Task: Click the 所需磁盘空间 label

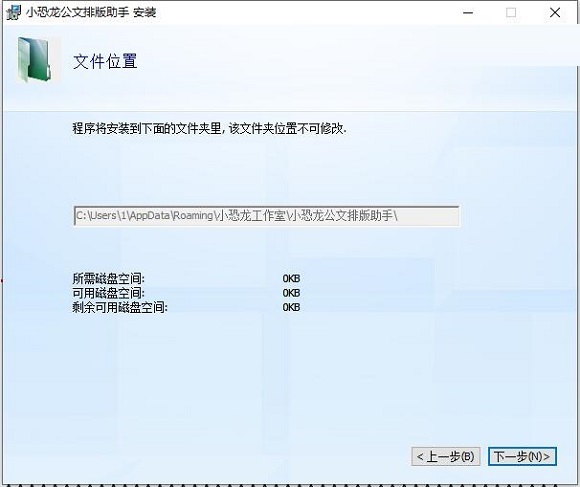Action: tap(108, 278)
